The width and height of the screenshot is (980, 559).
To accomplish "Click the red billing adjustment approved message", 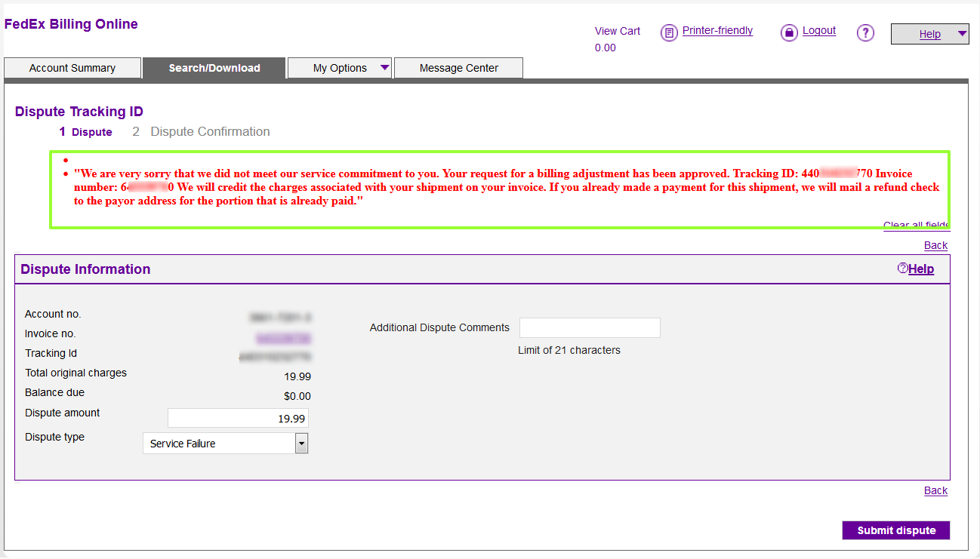I will point(507,187).
